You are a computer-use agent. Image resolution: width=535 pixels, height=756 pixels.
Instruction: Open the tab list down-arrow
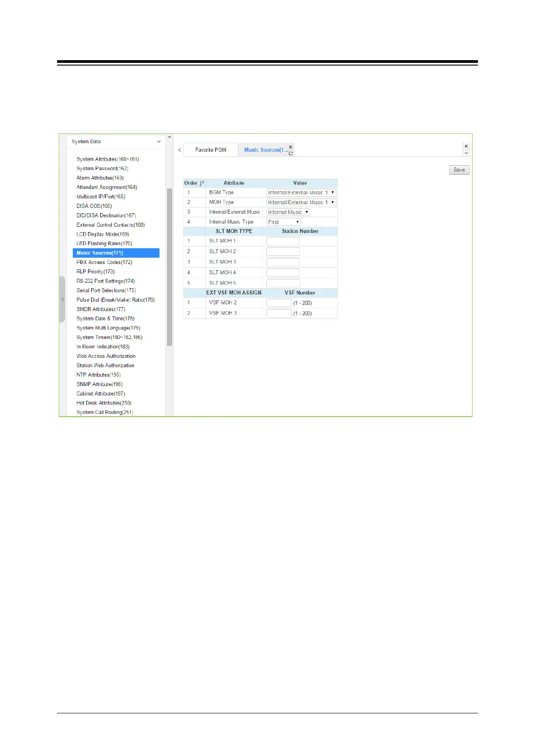pos(466,154)
